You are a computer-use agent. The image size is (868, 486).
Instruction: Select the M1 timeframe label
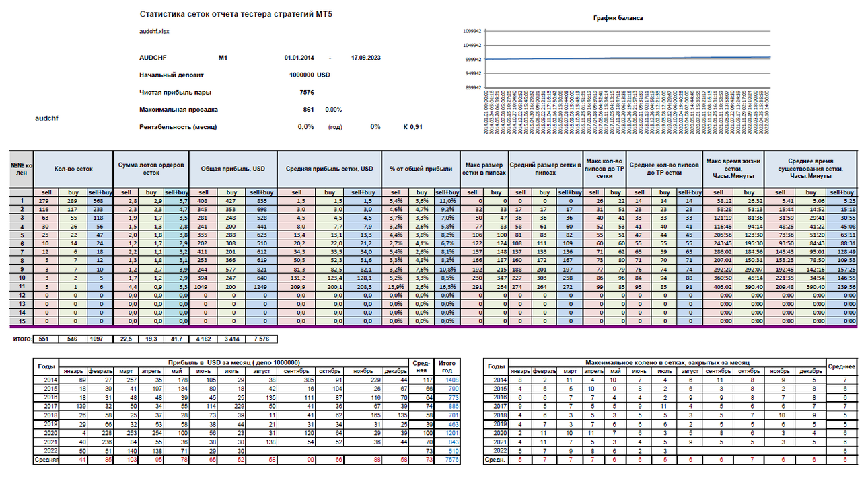[x=223, y=58]
